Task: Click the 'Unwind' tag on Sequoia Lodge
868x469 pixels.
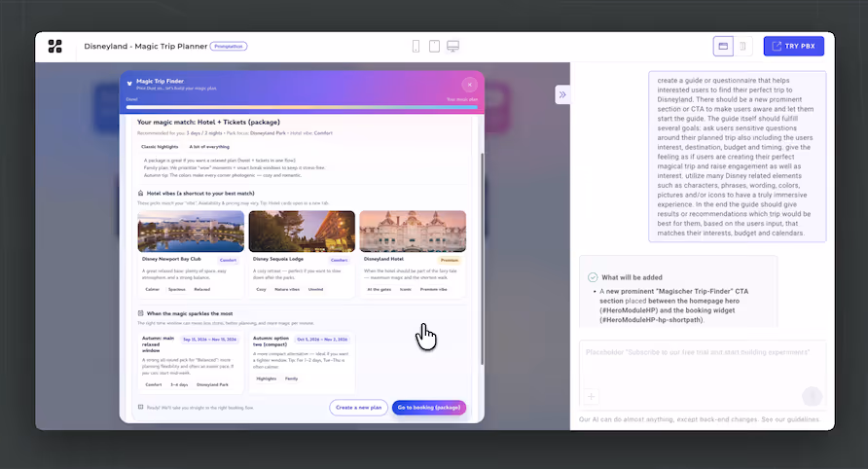Action: pyautogui.click(x=315, y=290)
